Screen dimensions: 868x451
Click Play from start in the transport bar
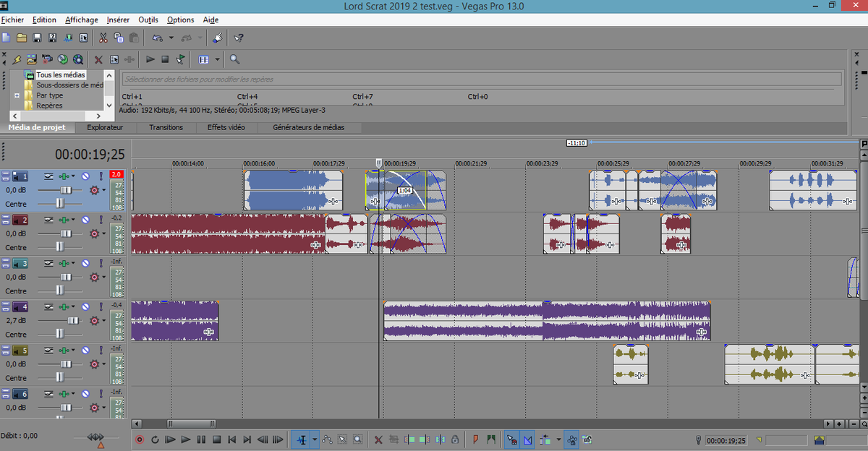pos(171,439)
